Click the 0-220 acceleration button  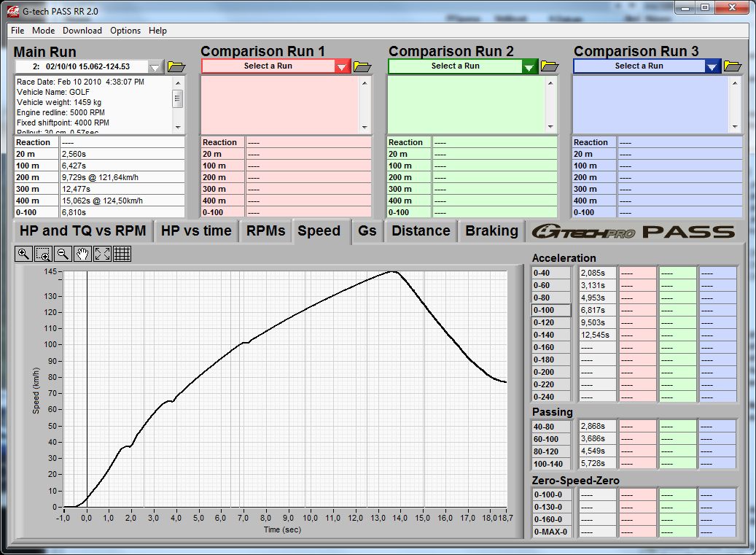coord(551,385)
